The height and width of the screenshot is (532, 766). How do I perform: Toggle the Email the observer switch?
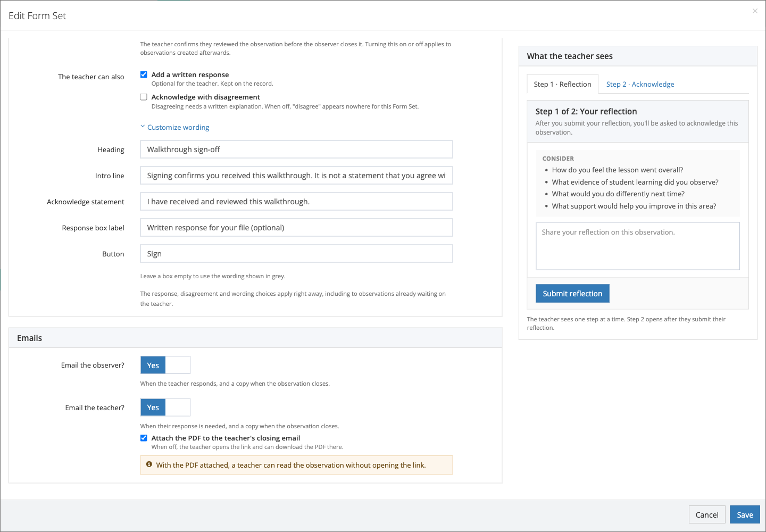click(x=165, y=365)
